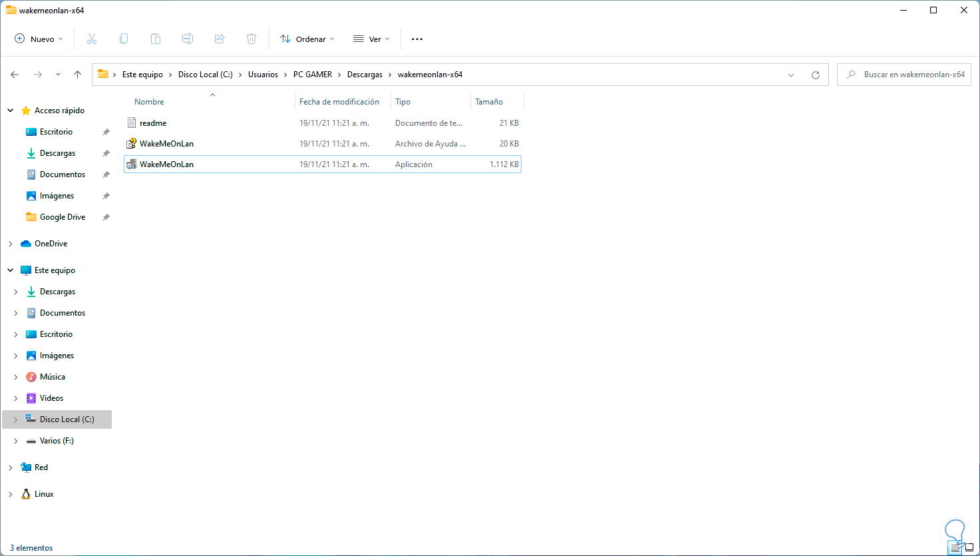This screenshot has width=980, height=556.
Task: Collapse the Acceso rápido section
Action: [x=11, y=111]
